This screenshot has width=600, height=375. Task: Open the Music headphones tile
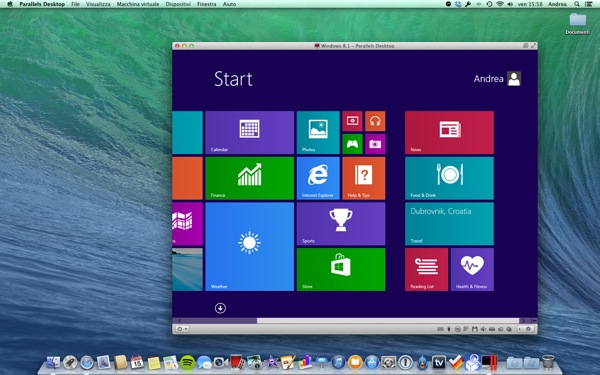(375, 121)
